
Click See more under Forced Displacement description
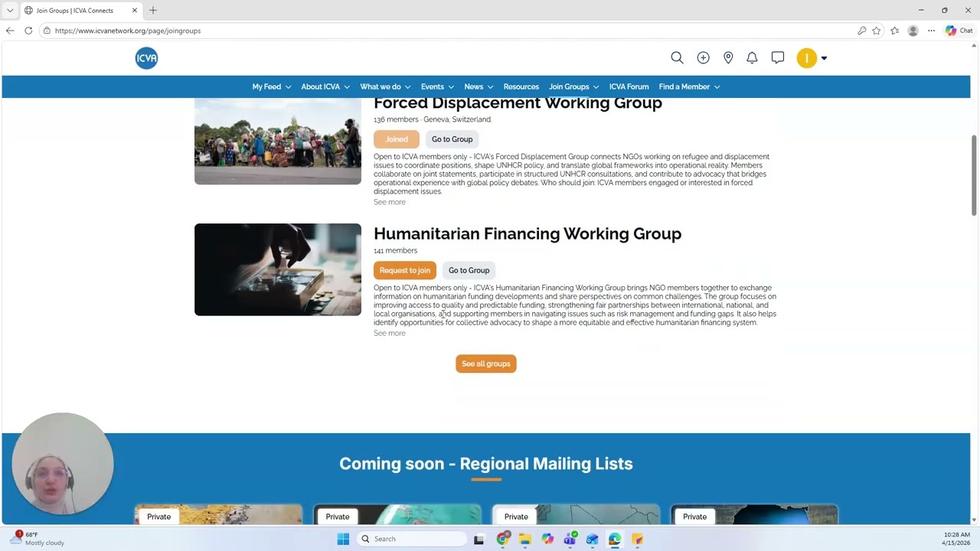tap(390, 202)
